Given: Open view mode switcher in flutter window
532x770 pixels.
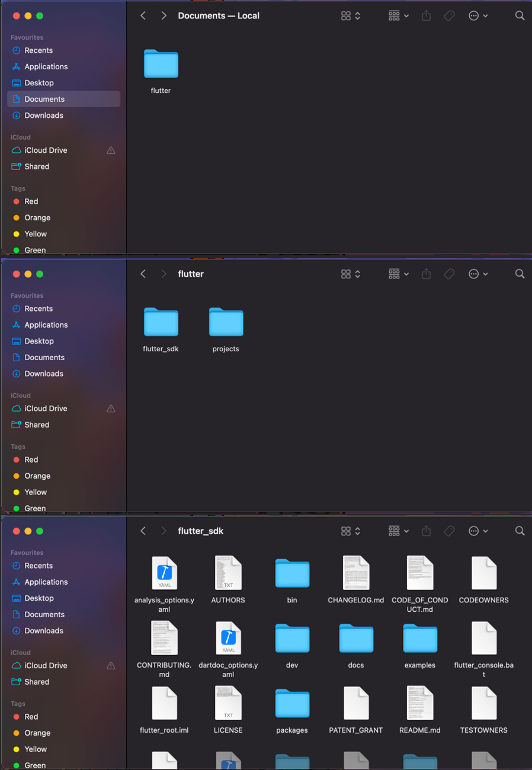Looking at the screenshot, I should pos(351,274).
